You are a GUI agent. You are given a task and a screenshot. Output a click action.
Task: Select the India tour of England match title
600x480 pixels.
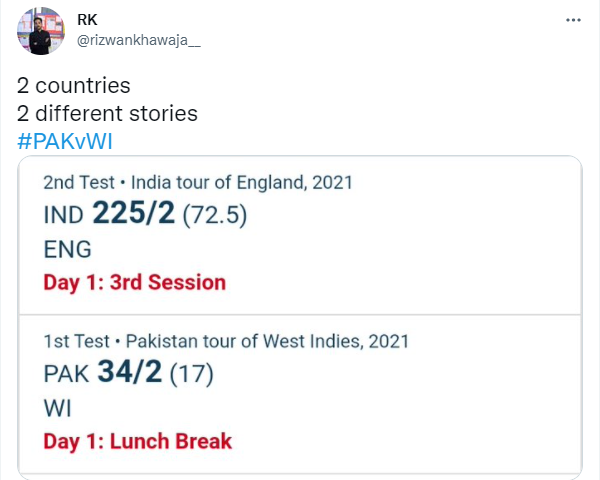click(x=198, y=183)
